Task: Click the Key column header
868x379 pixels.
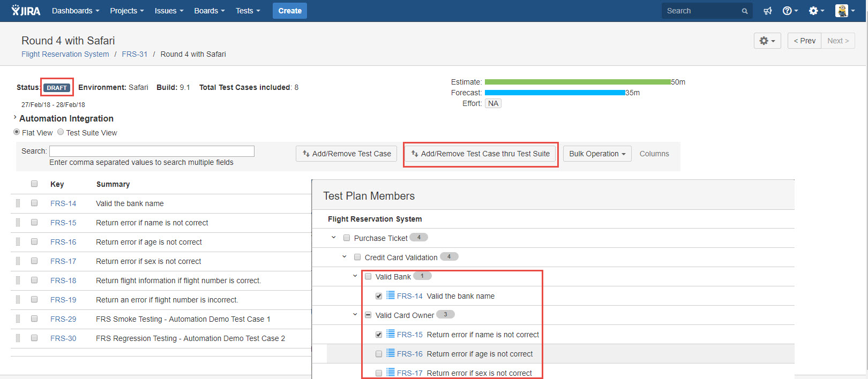Action: [57, 184]
